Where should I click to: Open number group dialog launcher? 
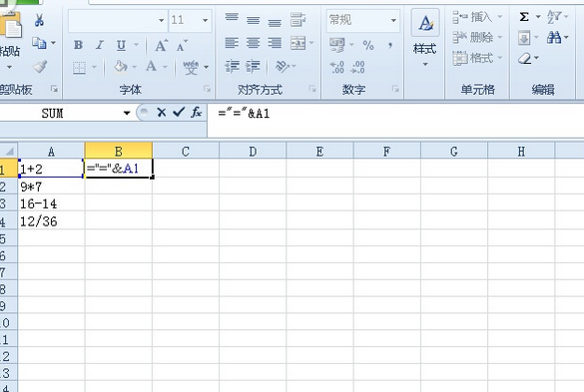395,89
